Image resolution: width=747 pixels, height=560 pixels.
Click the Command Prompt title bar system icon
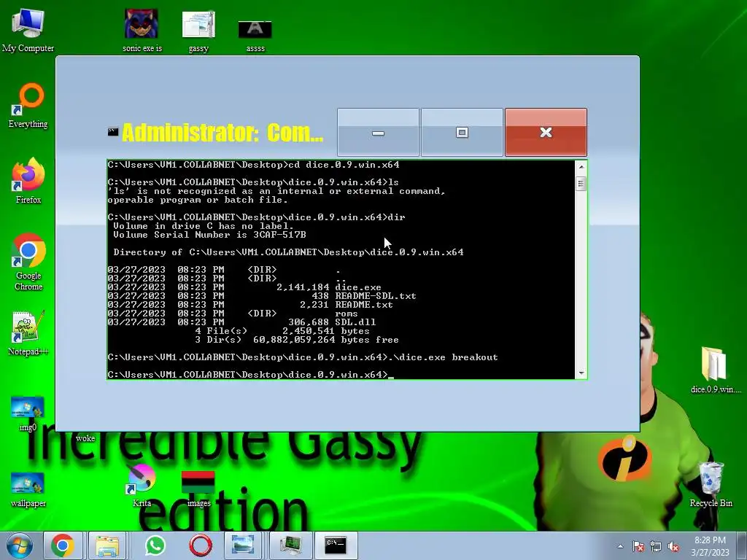113,132
